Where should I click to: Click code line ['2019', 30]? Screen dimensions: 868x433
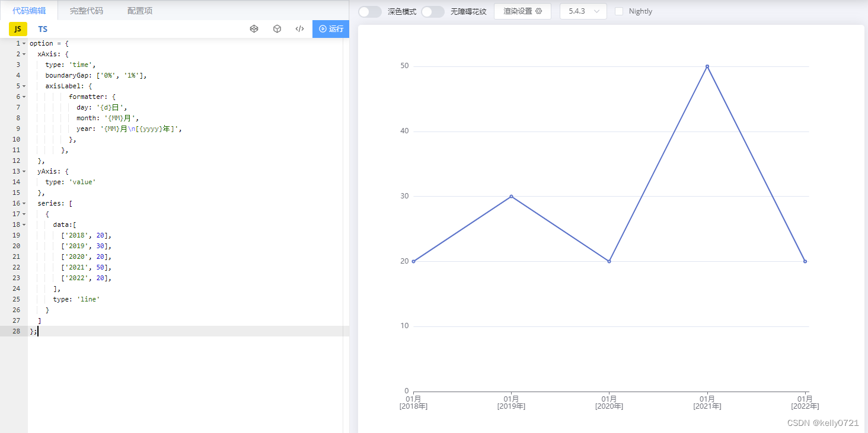click(x=87, y=246)
